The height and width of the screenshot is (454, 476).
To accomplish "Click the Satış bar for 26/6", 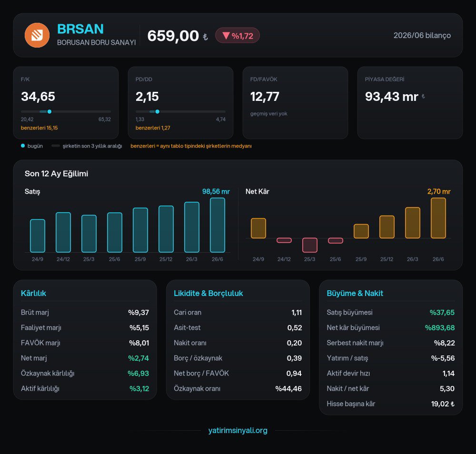I will point(218,225).
